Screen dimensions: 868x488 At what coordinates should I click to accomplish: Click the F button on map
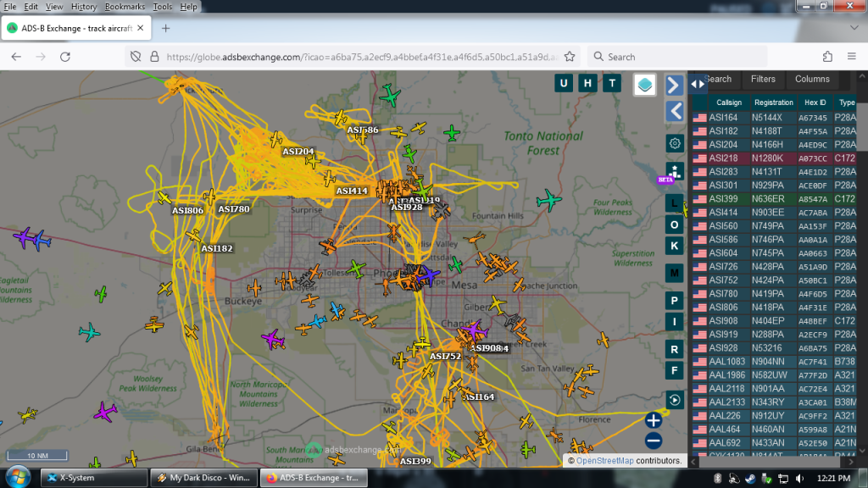tap(674, 370)
